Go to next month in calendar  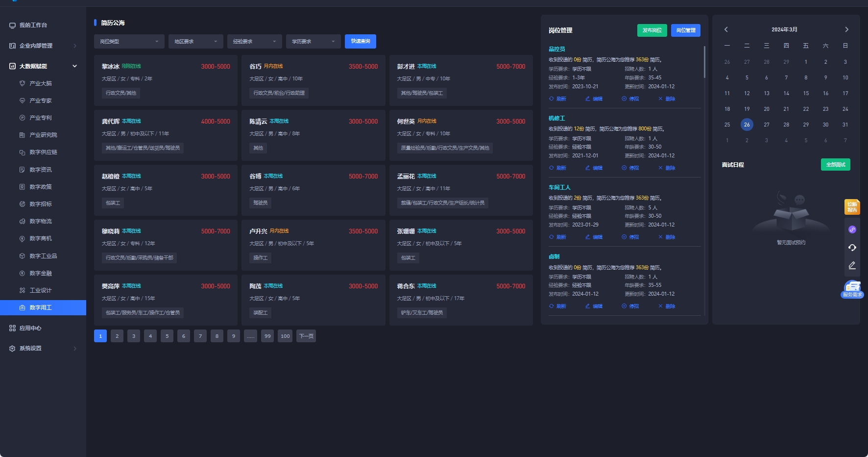(x=846, y=29)
